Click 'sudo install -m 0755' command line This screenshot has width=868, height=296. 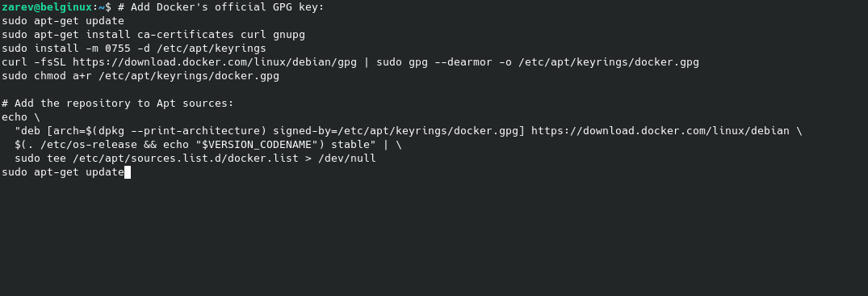[x=134, y=49]
